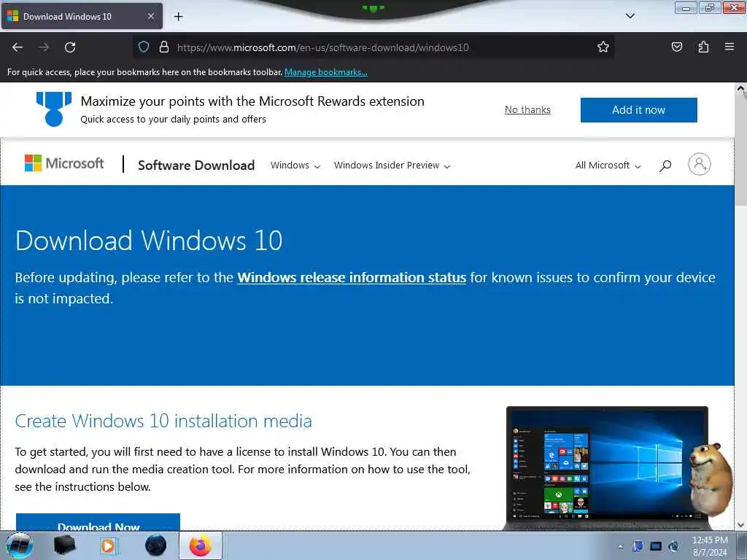Click the page scrollbar down arrow

click(x=740, y=525)
